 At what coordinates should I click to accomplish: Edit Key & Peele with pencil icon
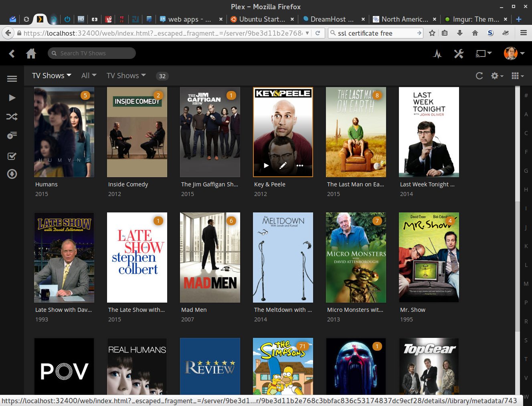pyautogui.click(x=283, y=165)
